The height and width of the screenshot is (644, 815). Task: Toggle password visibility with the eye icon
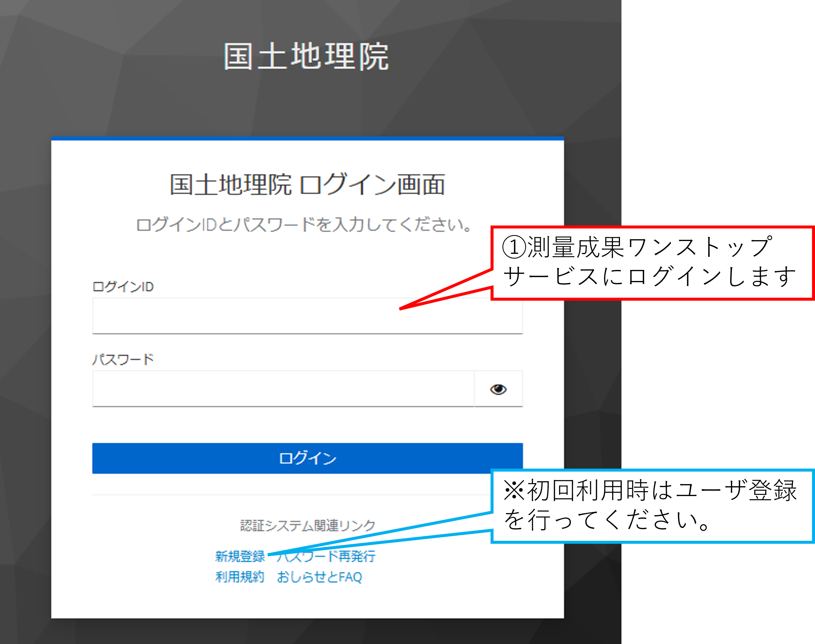coord(498,389)
